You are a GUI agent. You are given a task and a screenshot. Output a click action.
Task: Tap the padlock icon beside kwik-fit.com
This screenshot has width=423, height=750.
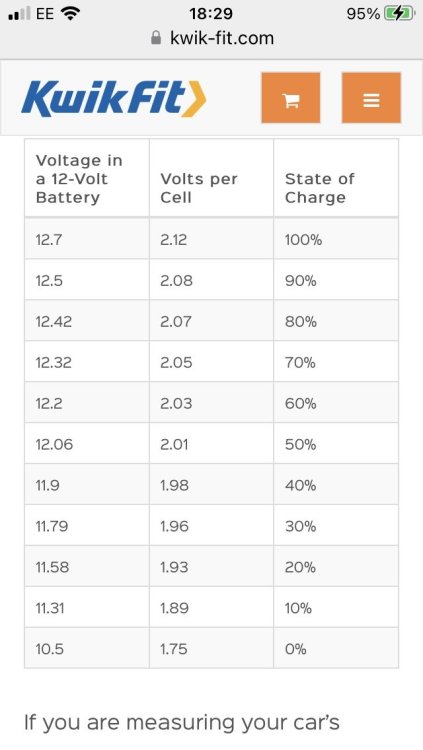pos(156,38)
